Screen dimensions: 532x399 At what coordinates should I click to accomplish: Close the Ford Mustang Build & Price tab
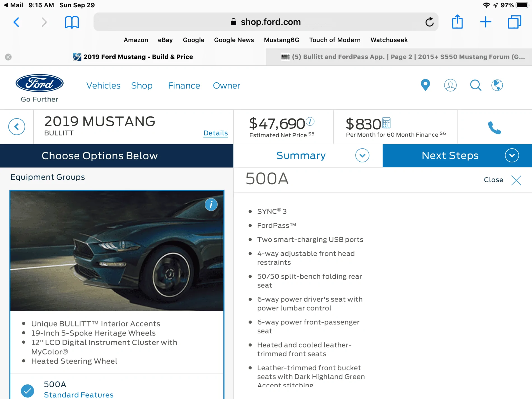[x=8, y=57]
